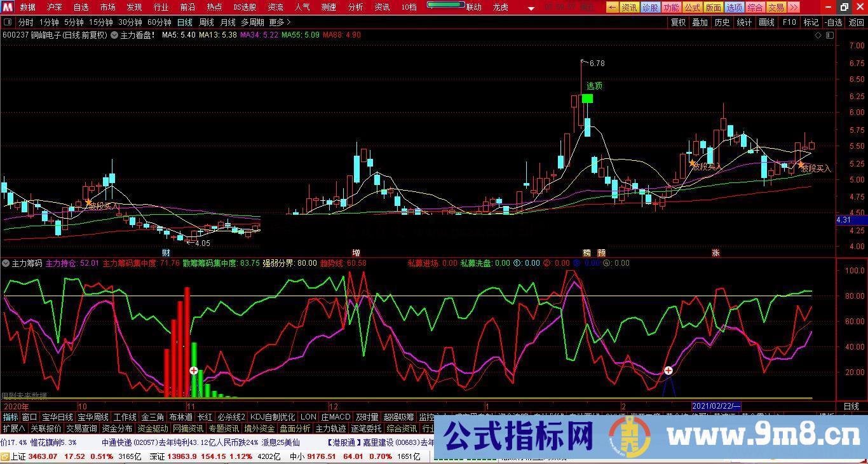Switch to 30分钟 period
Screen dimensions: 868x464
pos(130,22)
